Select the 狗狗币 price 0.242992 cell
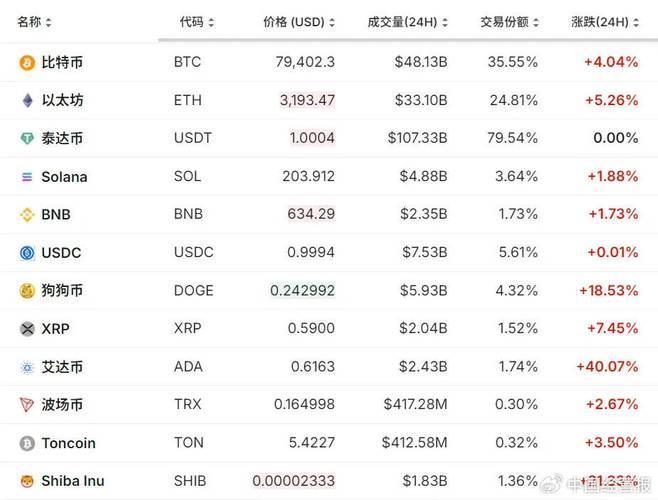658x500 pixels. point(302,291)
